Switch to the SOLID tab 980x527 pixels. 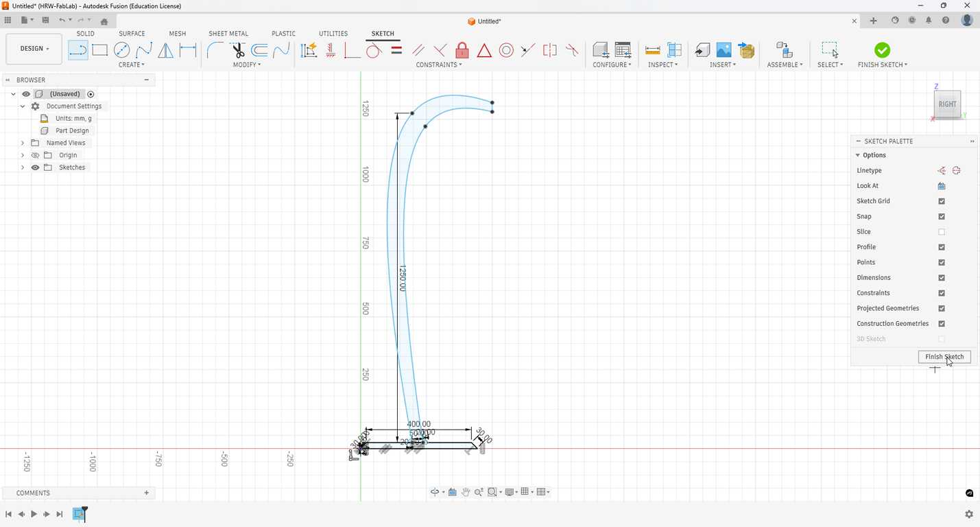pos(86,34)
